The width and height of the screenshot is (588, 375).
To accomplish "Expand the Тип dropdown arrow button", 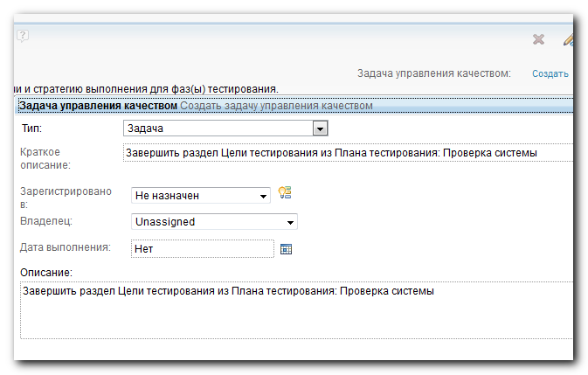I will coord(320,128).
